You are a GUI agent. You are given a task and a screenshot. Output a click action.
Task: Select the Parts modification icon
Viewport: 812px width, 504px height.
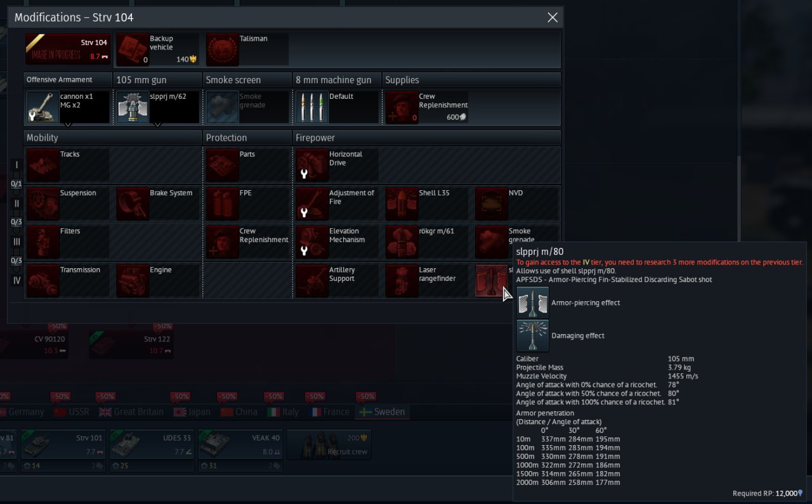(x=222, y=165)
